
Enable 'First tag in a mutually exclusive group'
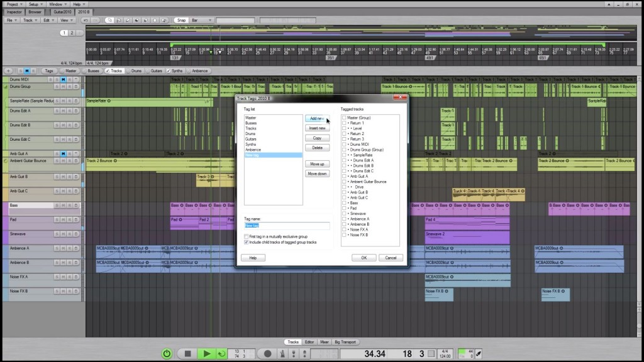(x=246, y=236)
